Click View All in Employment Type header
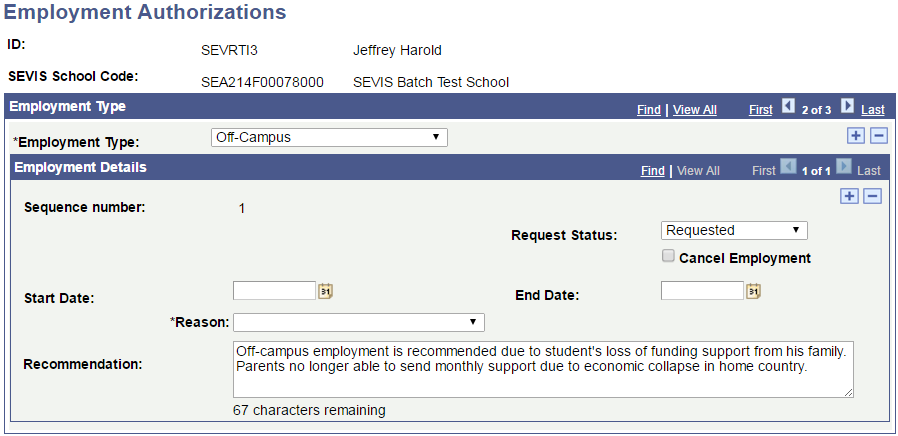Viewport: 898px width, 436px height. coord(695,109)
